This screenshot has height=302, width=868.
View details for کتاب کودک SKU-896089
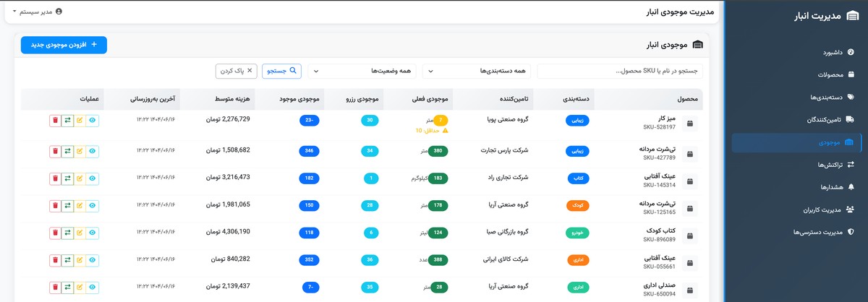93,233
